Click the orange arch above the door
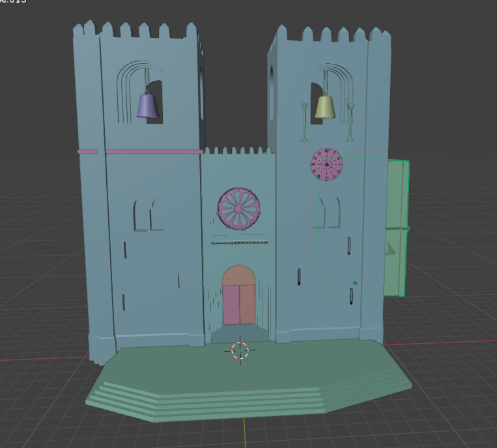The width and height of the screenshot is (497, 448). 239,275
